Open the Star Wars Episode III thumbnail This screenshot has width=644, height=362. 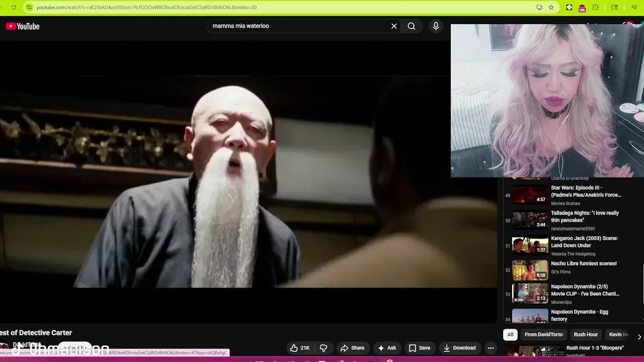(530, 195)
